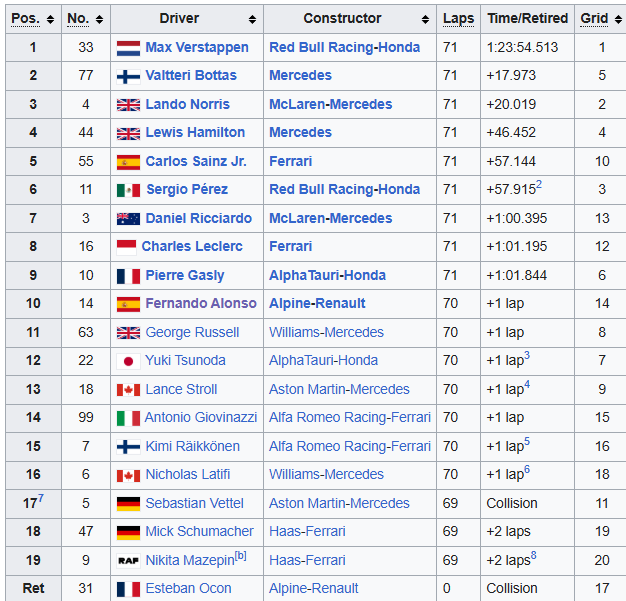This screenshot has width=626, height=601.
Task: Open Red Bull Racing-Honda link in Verstappen row
Action: click(345, 48)
